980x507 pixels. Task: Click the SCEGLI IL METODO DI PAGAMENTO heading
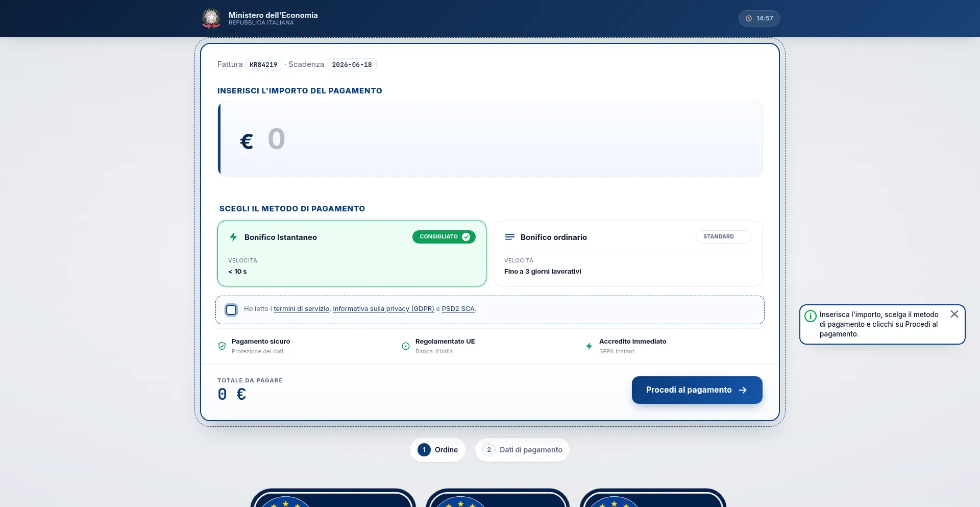292,209
